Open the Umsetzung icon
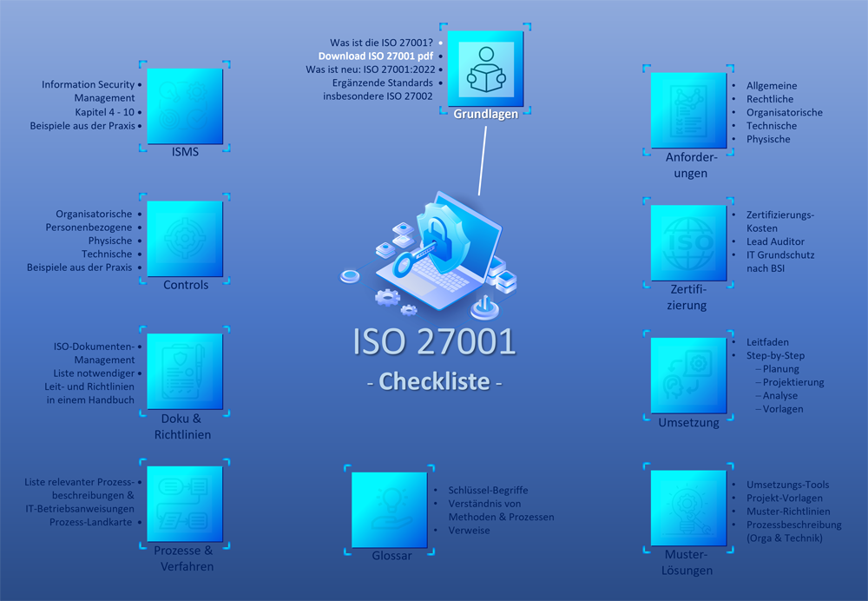868x601 pixels. click(688, 374)
